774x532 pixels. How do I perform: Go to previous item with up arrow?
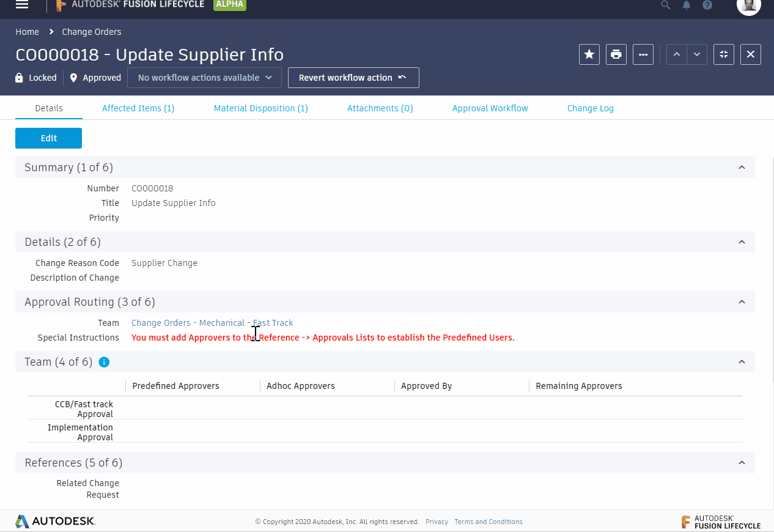click(x=676, y=54)
